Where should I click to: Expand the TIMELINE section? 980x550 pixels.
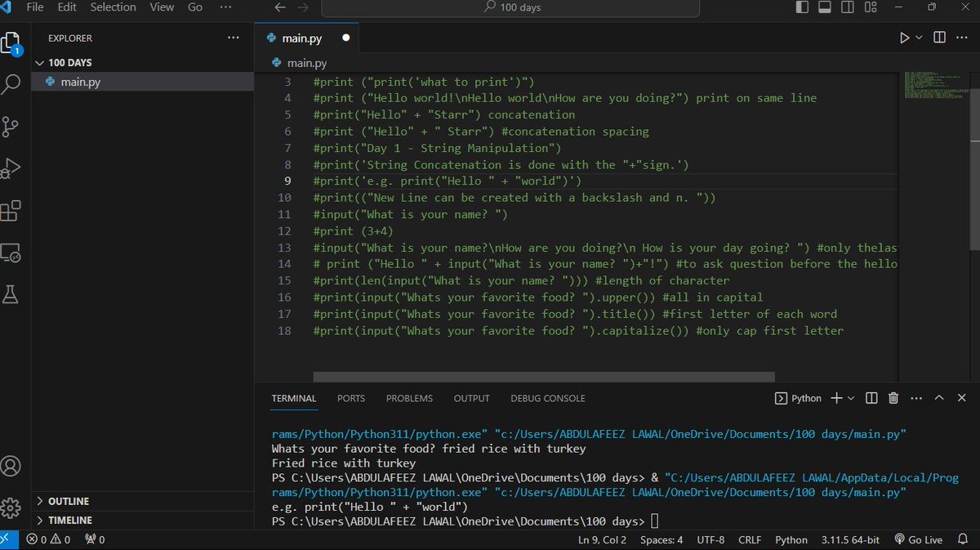click(69, 520)
